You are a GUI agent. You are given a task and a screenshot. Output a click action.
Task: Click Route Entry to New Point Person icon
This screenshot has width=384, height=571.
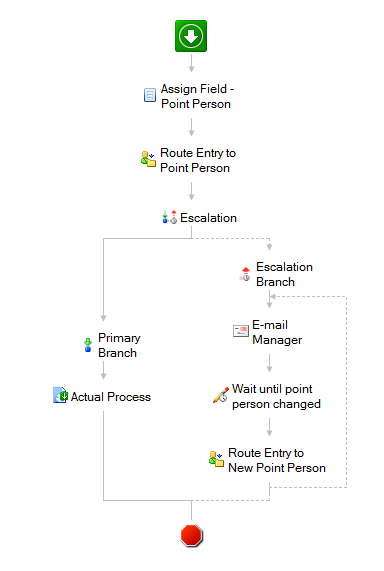click(216, 459)
